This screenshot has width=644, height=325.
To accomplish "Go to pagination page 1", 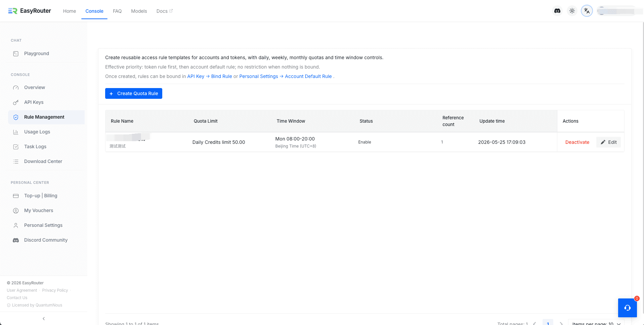I will [548, 323].
